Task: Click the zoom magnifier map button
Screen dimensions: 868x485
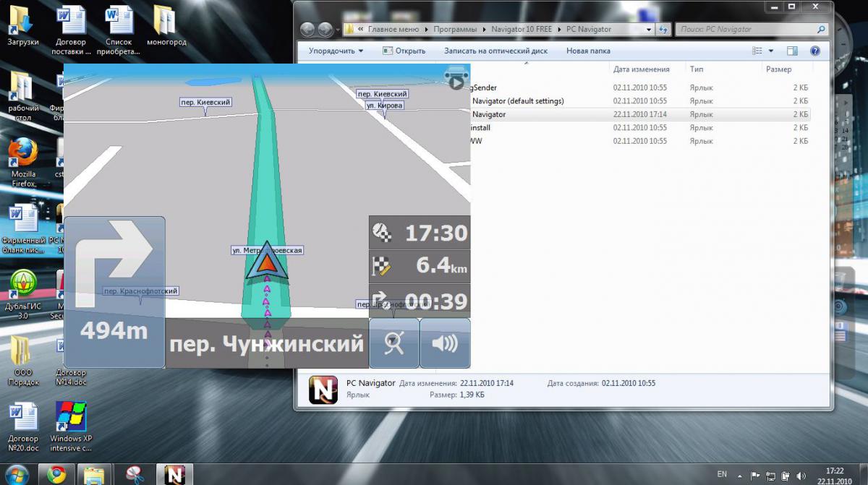Action: coord(394,343)
